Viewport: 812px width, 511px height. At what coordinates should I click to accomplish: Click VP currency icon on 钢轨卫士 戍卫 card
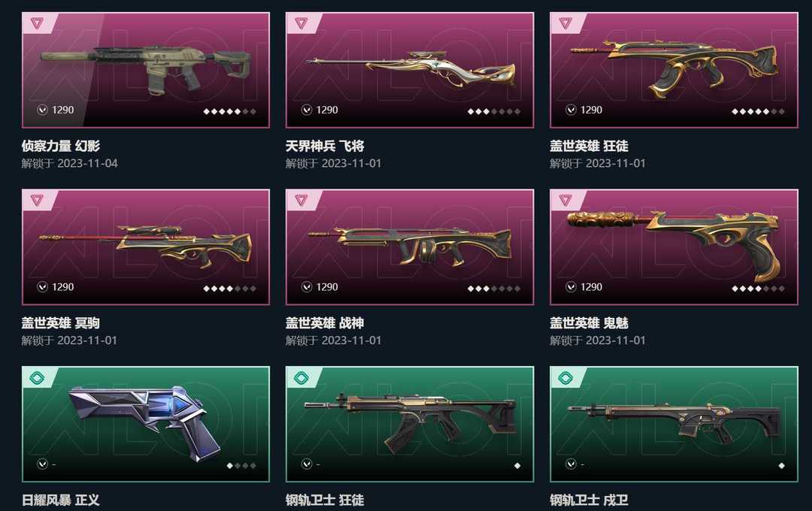coord(571,464)
